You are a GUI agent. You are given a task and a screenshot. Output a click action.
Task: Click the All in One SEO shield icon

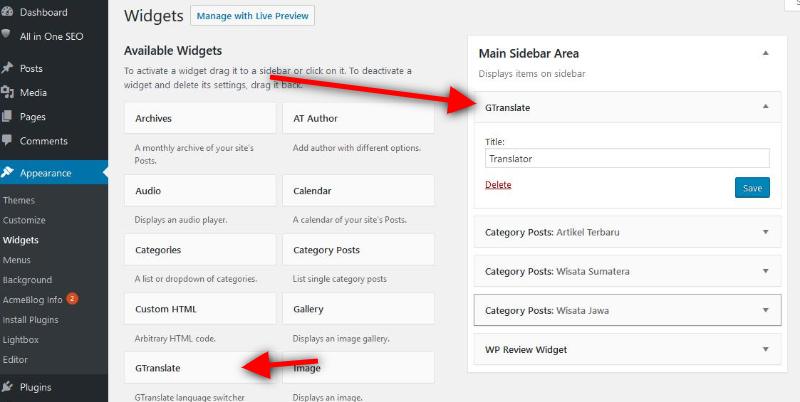(6, 35)
